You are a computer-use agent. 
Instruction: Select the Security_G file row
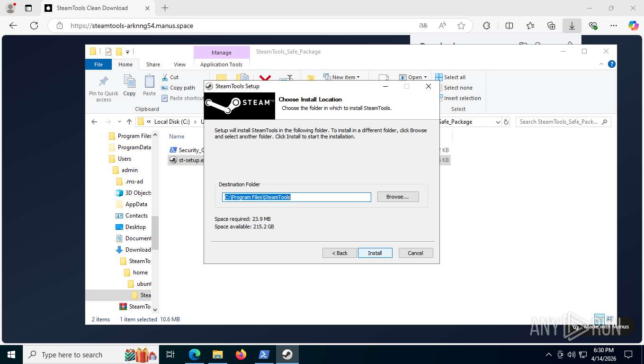pyautogui.click(x=187, y=150)
